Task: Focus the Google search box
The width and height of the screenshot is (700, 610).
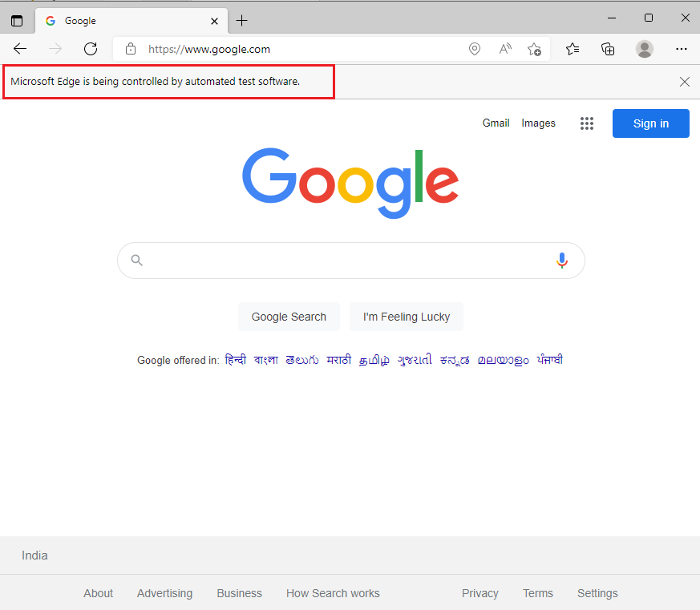Action: coord(351,261)
